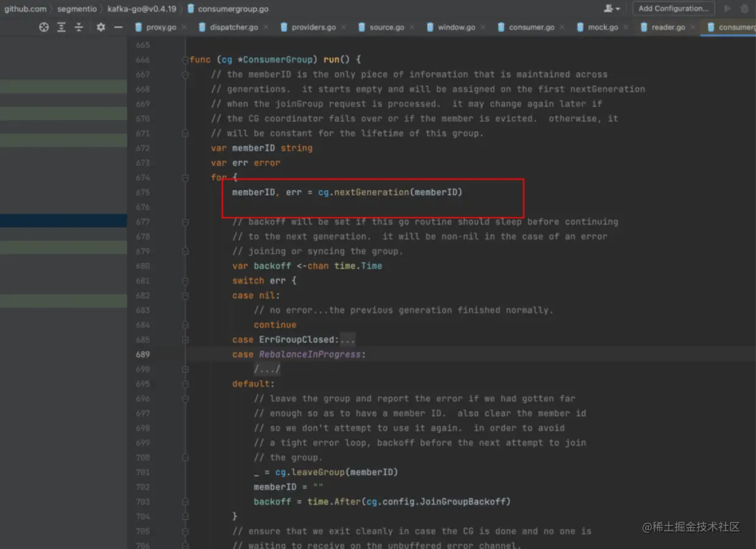Click segmentio in the breadcrumb path
Screen dimensions: 756x549
(77, 9)
